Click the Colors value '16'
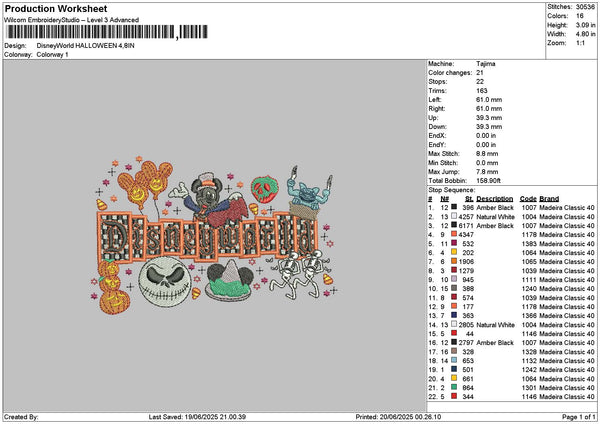 click(x=580, y=16)
